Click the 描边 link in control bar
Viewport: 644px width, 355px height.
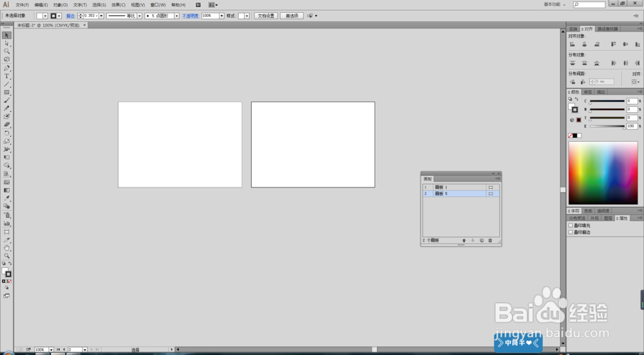[71, 16]
